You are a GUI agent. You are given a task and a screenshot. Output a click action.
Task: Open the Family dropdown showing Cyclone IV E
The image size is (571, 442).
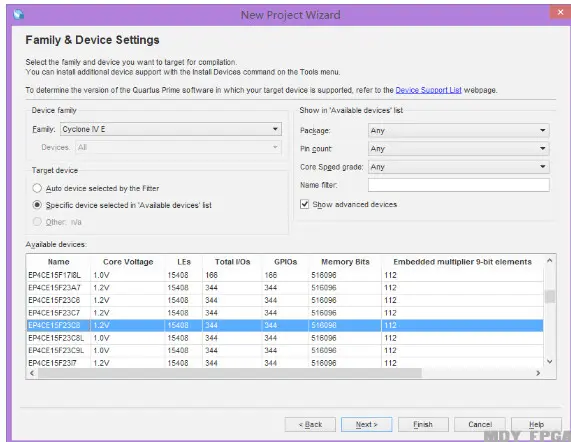pyautogui.click(x=171, y=129)
